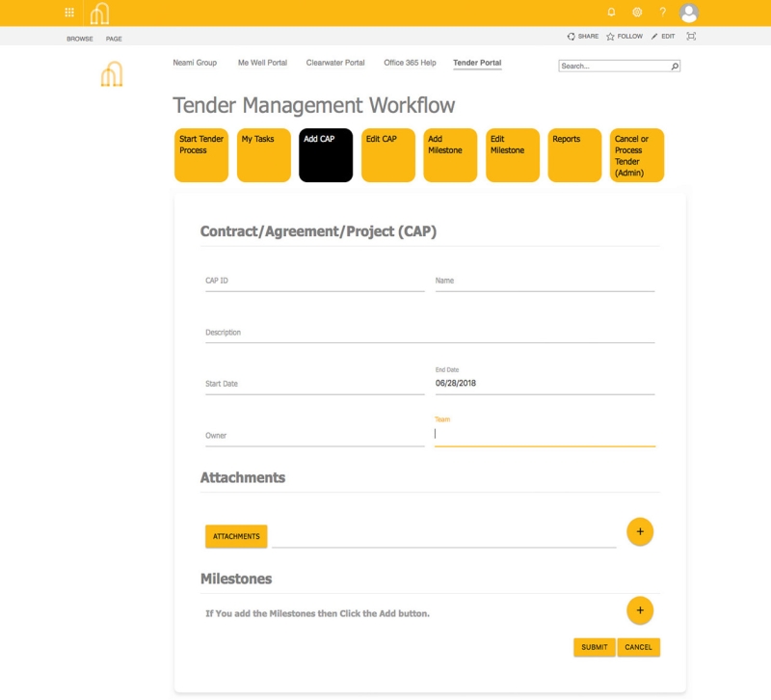Follow this page using the star
This screenshot has height=700, width=771.
pos(624,37)
